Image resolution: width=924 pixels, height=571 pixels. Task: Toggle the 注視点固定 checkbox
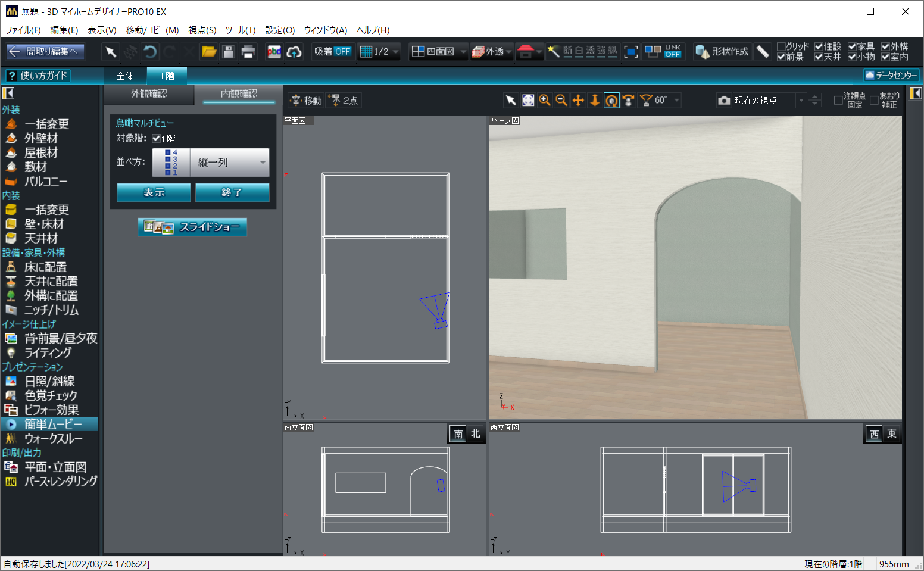[838, 100]
